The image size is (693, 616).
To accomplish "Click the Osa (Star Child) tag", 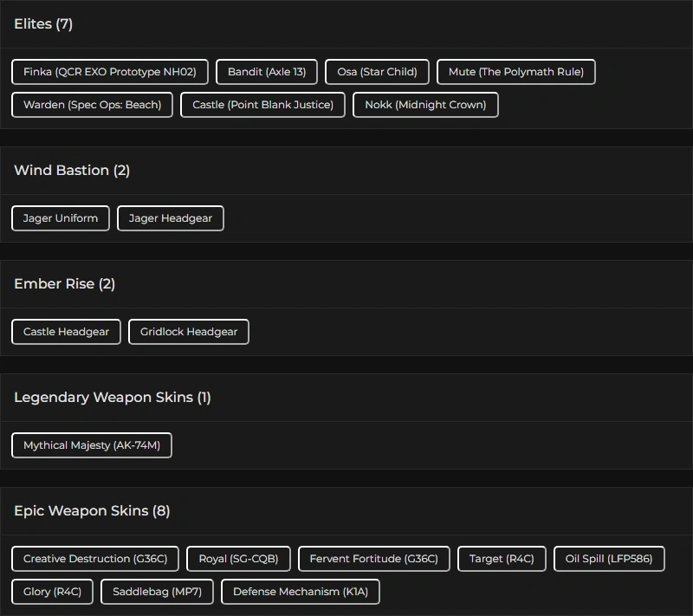I will tap(377, 72).
